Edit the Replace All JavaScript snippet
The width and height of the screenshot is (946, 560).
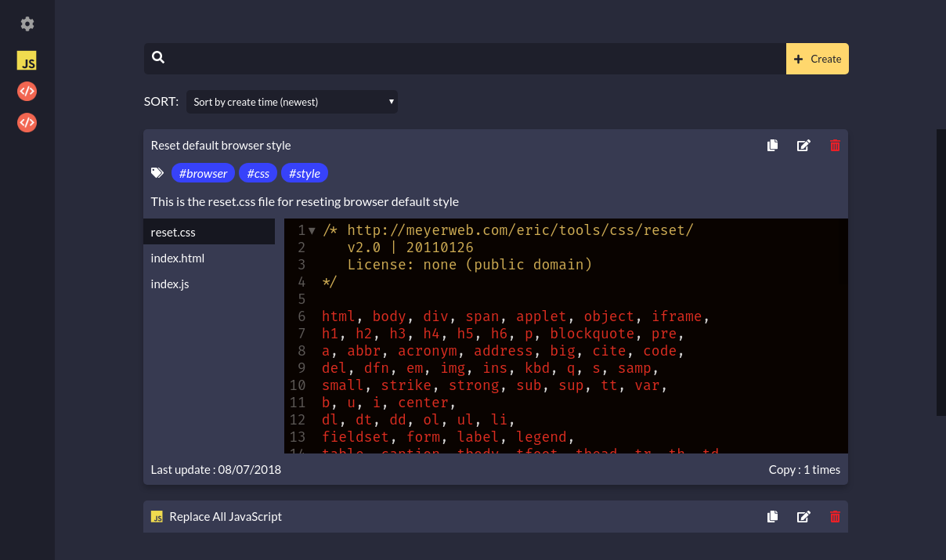click(x=803, y=517)
